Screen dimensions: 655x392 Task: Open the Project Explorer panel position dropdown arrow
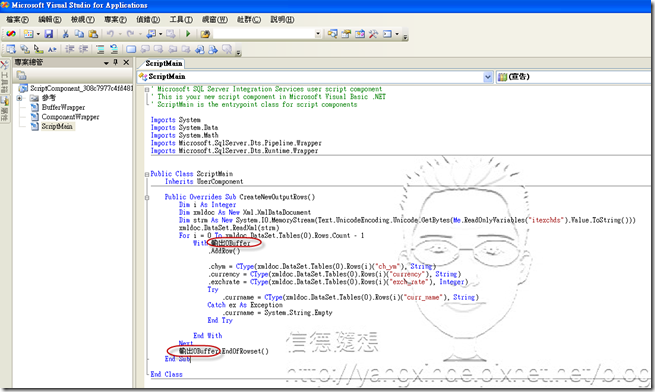pyautogui.click(x=106, y=63)
